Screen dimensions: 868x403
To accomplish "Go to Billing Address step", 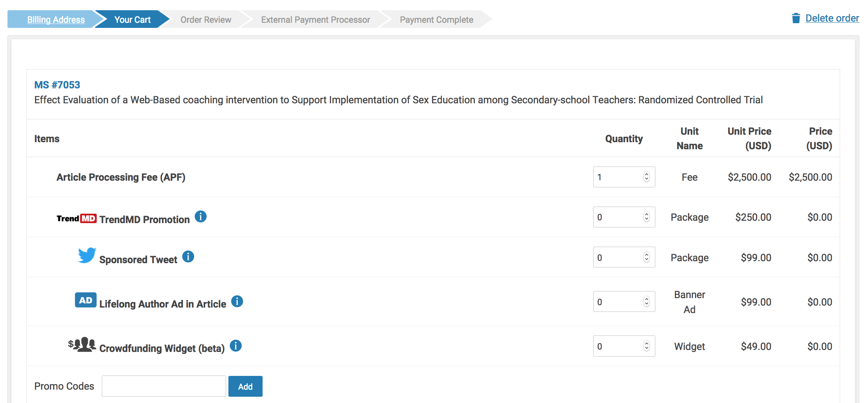I will tap(56, 20).
